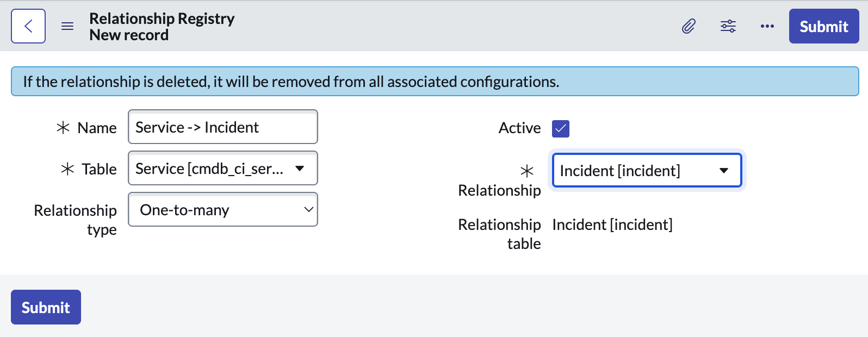Click the Active field label
The height and width of the screenshot is (337, 868).
(x=520, y=128)
